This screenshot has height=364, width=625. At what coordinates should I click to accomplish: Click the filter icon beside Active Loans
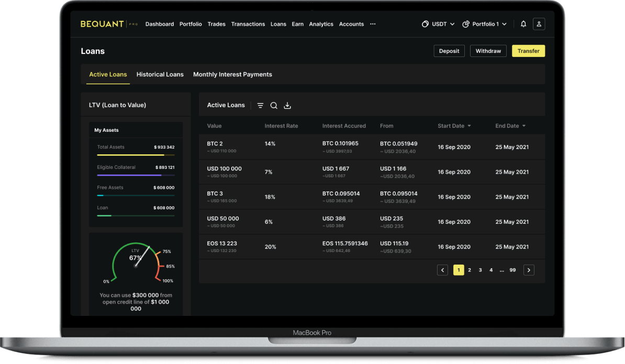click(x=260, y=106)
